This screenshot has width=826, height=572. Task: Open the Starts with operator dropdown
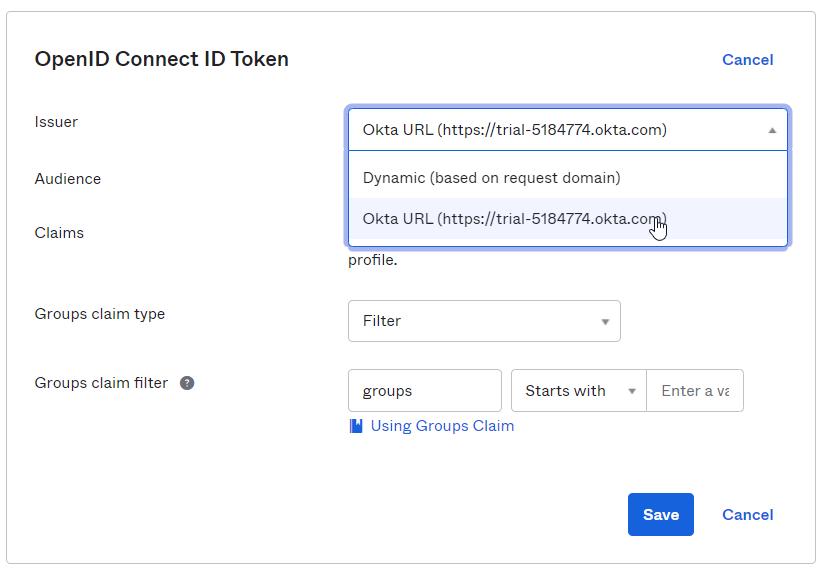coord(578,390)
